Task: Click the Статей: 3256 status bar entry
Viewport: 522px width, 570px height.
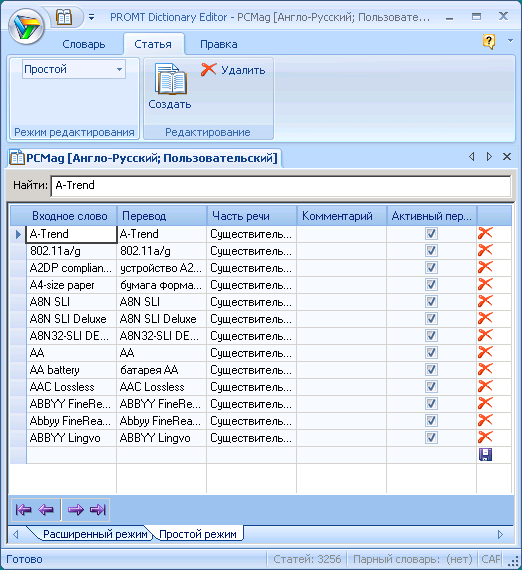Action: tap(307, 559)
